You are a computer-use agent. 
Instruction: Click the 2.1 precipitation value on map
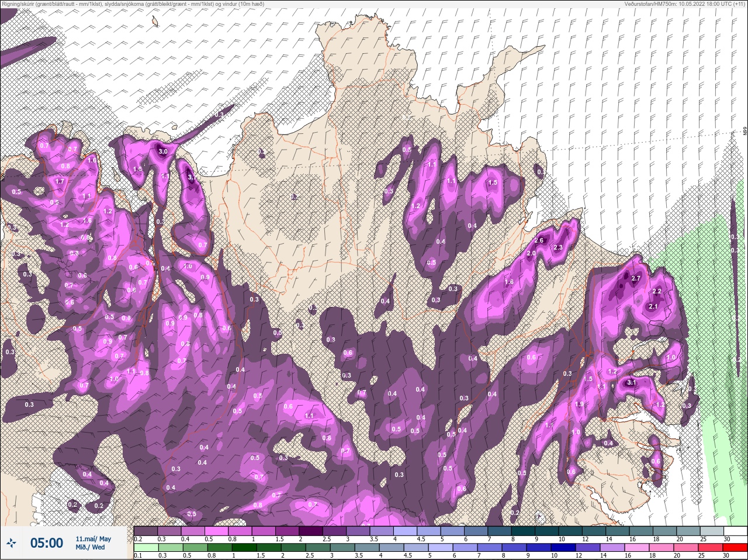(653, 306)
